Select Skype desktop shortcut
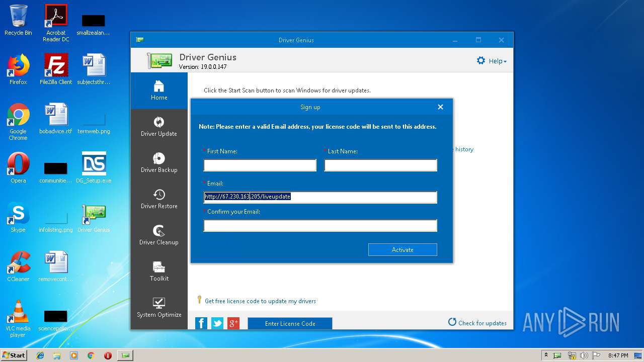644x362 pixels. [x=18, y=217]
